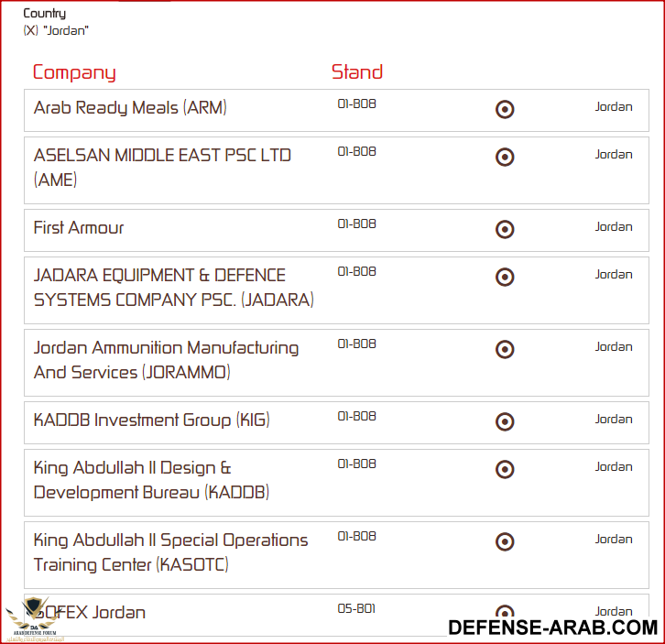Click Jordan country label in JADARA row
The image size is (665, 644).
click(x=614, y=275)
